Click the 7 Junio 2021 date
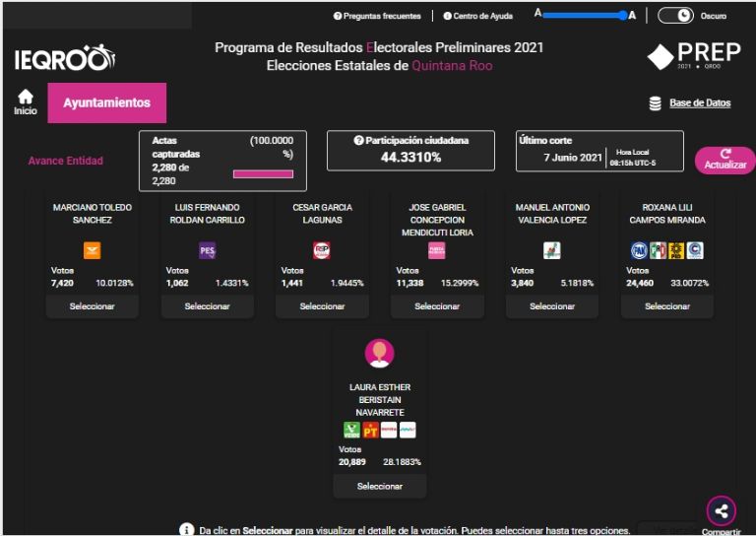 click(x=573, y=158)
